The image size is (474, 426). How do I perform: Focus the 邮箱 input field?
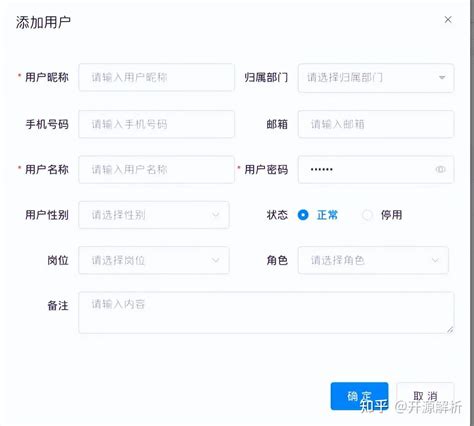[376, 124]
